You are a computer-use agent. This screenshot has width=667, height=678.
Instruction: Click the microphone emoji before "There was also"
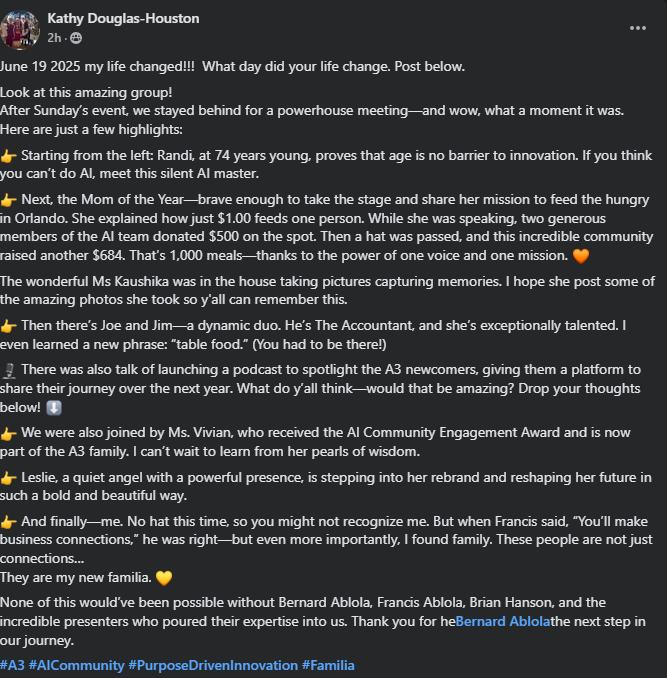(8, 372)
